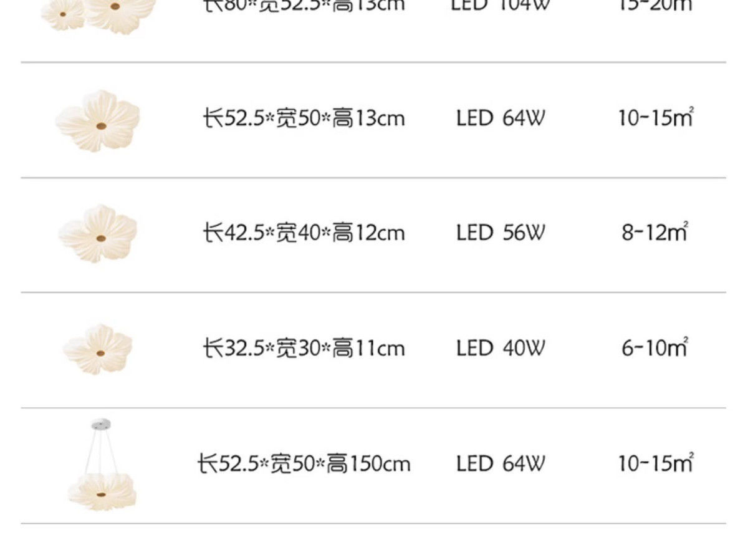Viewport: 748px width, 560px height.
Task: Click LED 64W in the pendant lamp row
Action: pyautogui.click(x=500, y=464)
